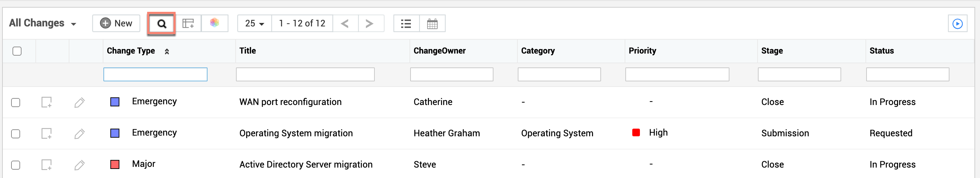This screenshot has width=980, height=178.
Task: Switch to list view
Action: (x=406, y=24)
